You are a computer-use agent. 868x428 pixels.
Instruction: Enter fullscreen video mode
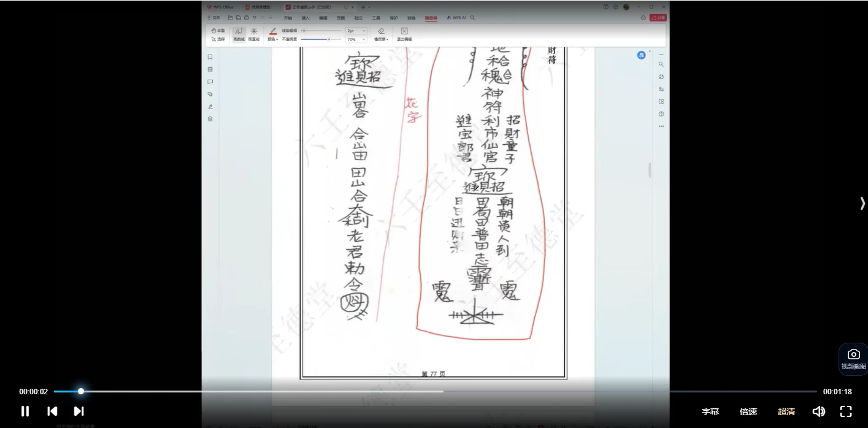(846, 411)
